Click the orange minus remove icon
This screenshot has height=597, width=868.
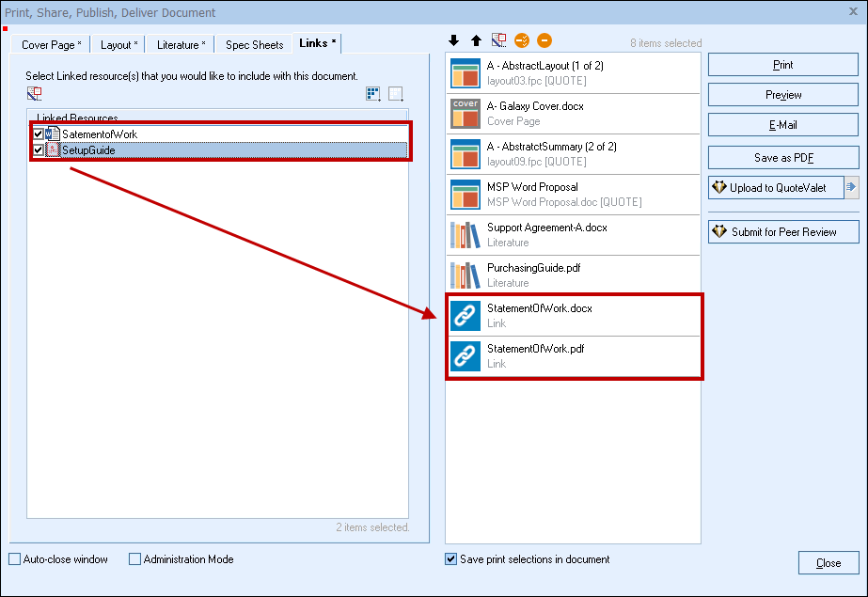(544, 40)
